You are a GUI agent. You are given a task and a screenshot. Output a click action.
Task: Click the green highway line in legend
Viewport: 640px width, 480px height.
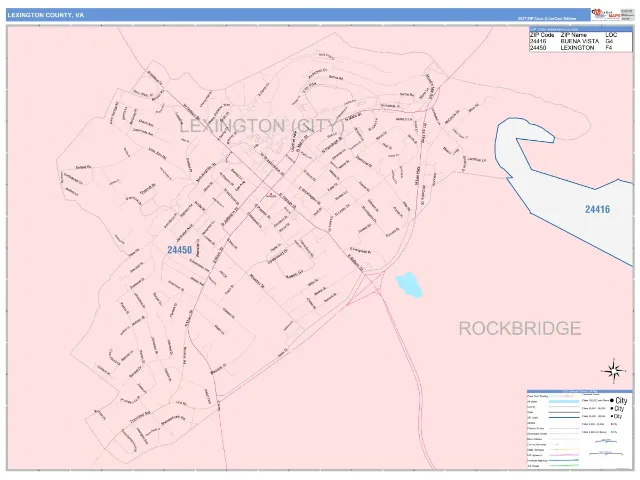click(564, 466)
